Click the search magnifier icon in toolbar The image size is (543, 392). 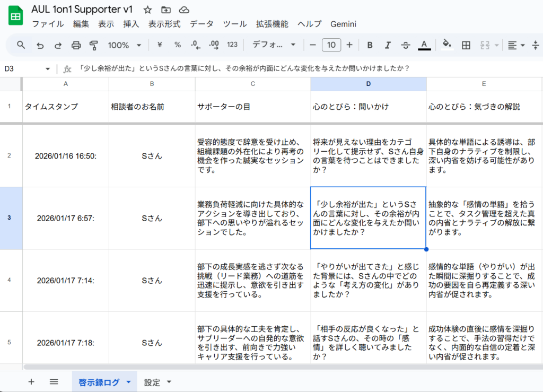click(x=21, y=45)
